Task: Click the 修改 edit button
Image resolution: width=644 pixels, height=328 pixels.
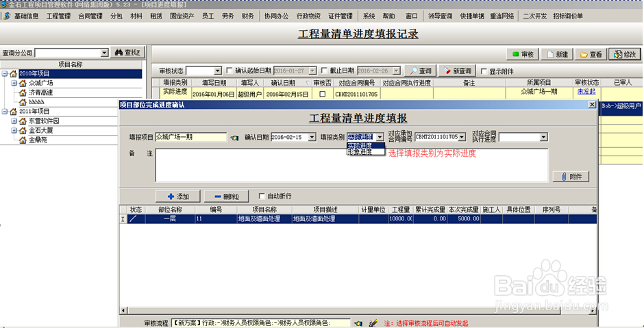Action: tap(624, 54)
